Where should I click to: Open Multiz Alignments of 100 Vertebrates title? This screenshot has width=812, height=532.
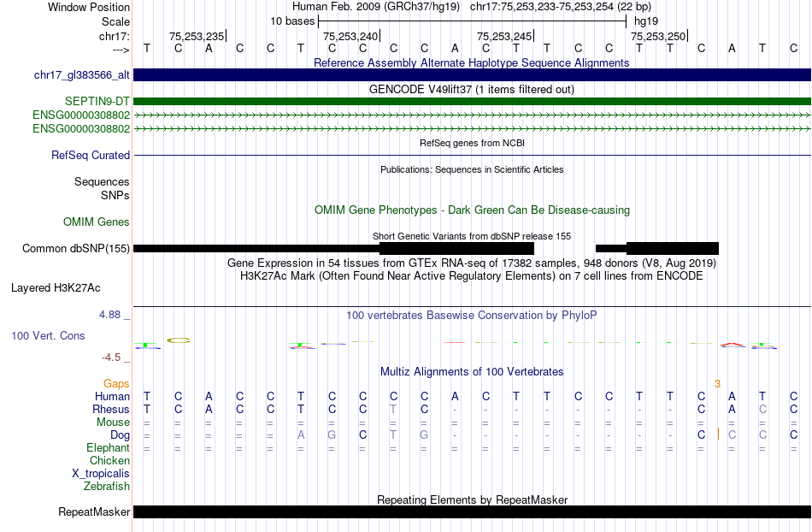click(x=472, y=372)
